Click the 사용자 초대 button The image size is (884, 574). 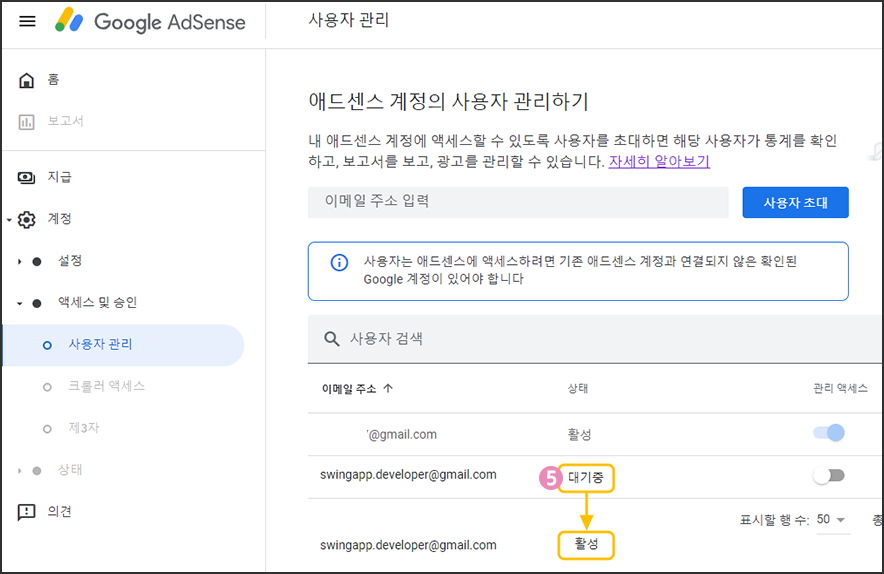point(795,202)
